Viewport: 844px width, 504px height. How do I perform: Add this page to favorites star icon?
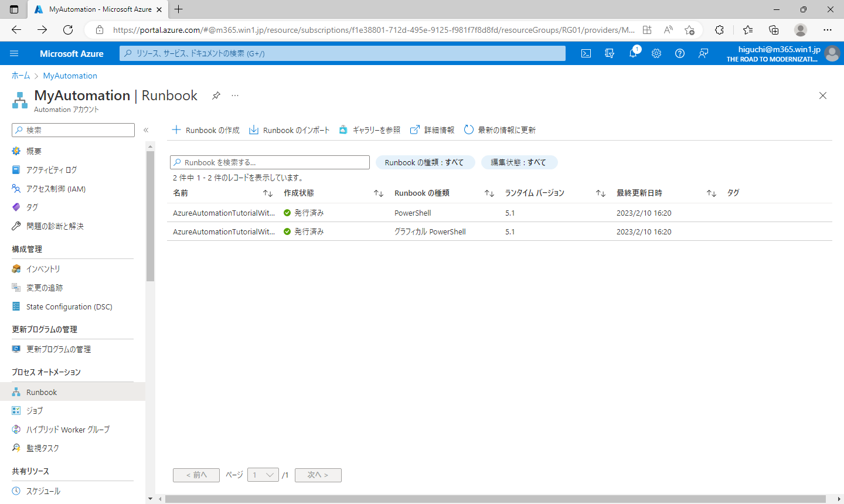pos(689,30)
